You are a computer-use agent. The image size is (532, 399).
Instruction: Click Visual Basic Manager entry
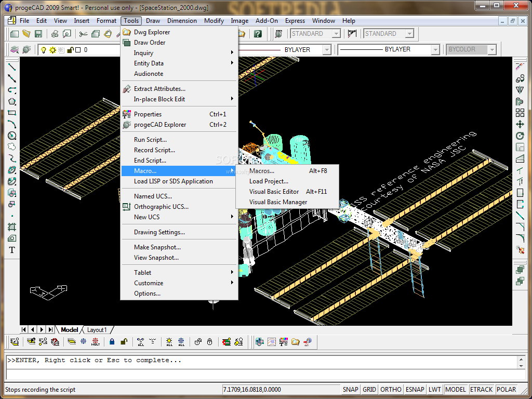point(287,202)
